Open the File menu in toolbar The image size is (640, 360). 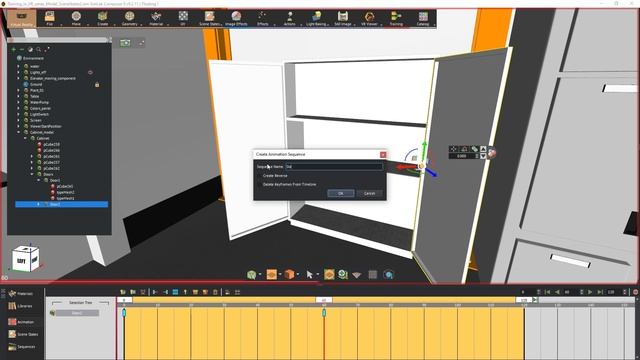pyautogui.click(x=49, y=18)
